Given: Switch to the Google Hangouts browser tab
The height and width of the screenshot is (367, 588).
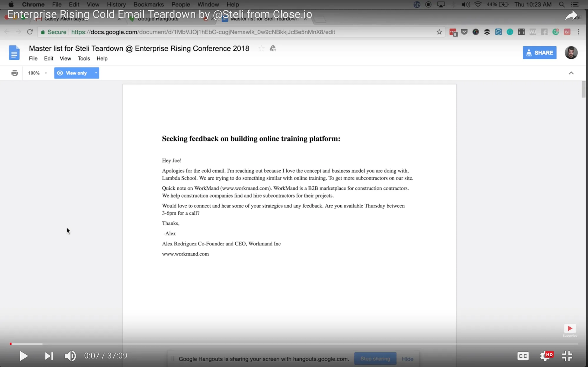Looking at the screenshot, I should point(158,19).
